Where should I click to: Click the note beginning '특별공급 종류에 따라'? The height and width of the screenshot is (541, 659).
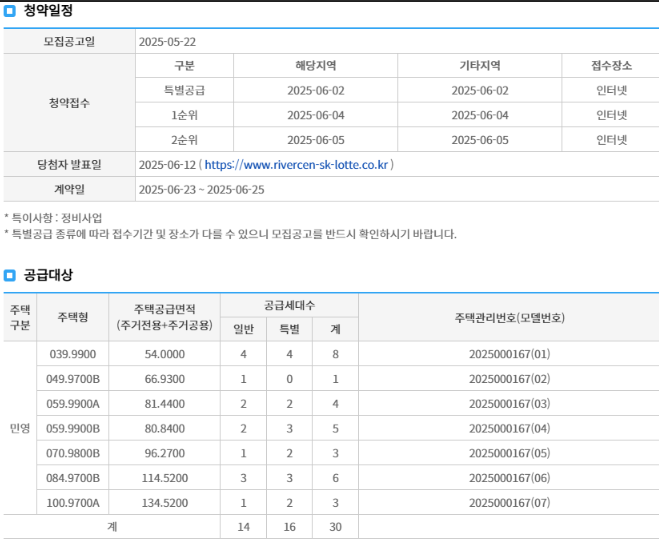point(230,234)
